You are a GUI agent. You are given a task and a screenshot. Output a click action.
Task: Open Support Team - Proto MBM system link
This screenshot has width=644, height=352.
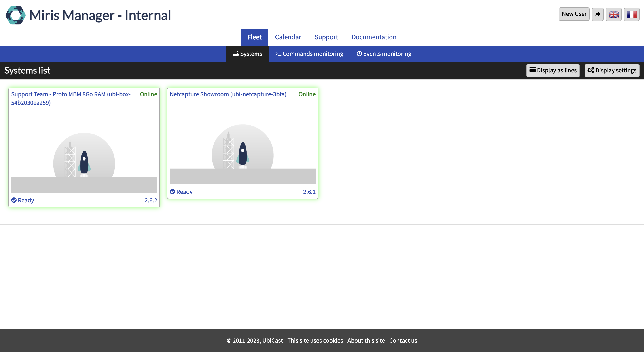point(71,98)
